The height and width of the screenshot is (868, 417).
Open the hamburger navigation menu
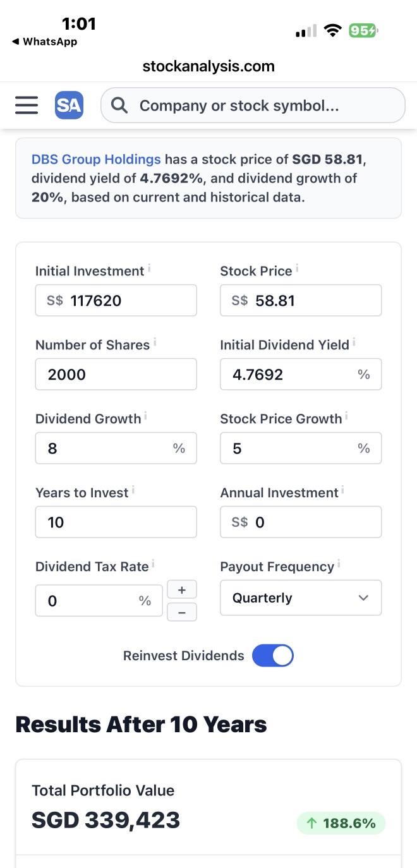27,105
